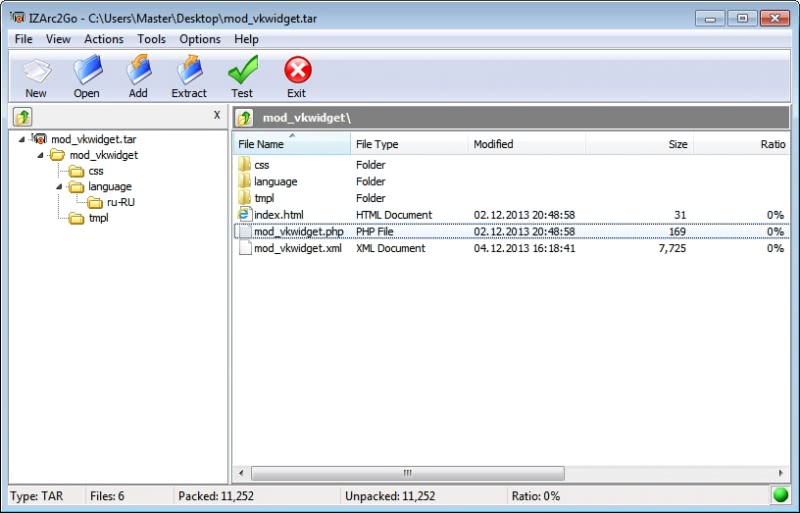Viewport: 800px width, 513px height.
Task: Click the horizontal scrollbar right arrow
Action: [781, 473]
